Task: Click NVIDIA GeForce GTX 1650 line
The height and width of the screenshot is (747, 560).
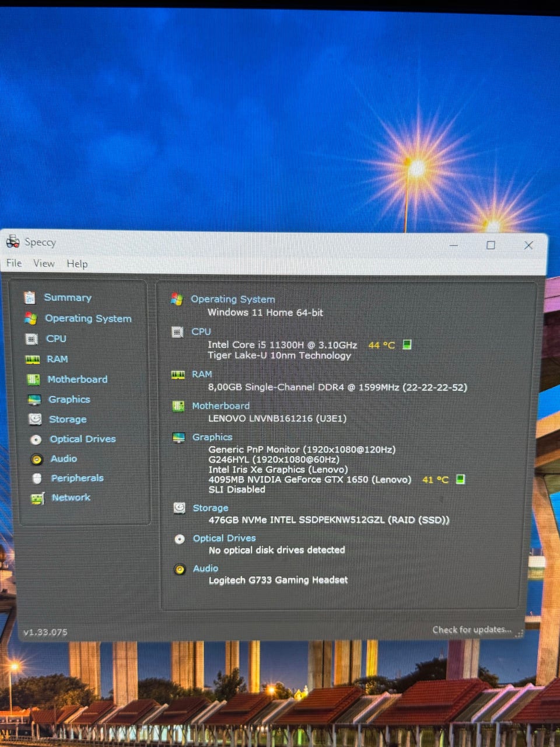Action: pos(310,480)
